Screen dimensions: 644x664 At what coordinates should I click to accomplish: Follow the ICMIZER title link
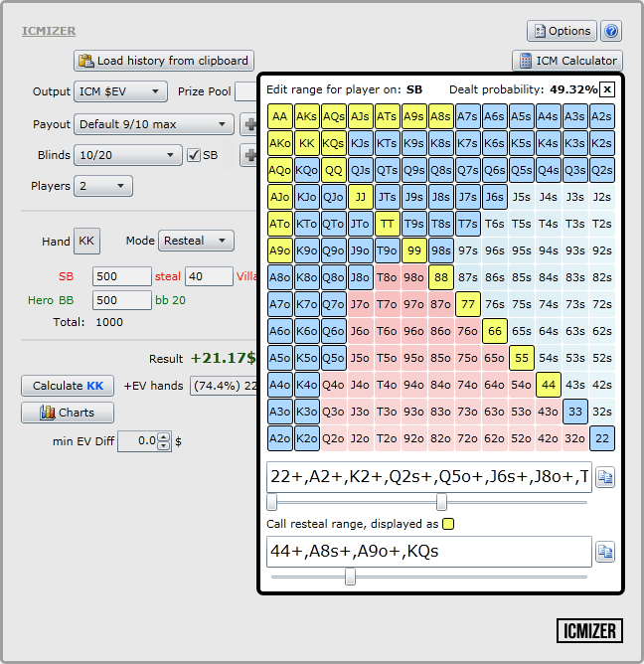(49, 31)
